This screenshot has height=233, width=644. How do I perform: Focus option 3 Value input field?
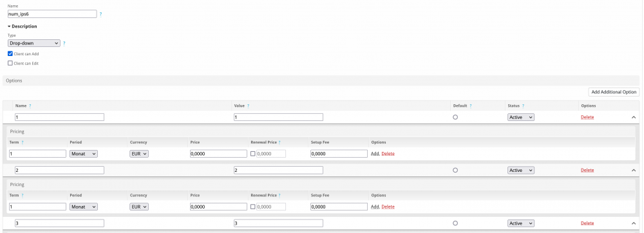278,223
